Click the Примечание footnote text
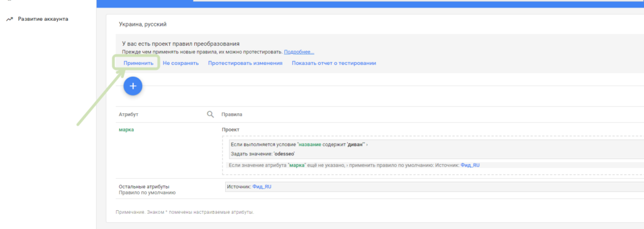The width and height of the screenshot is (644, 229). (x=186, y=213)
